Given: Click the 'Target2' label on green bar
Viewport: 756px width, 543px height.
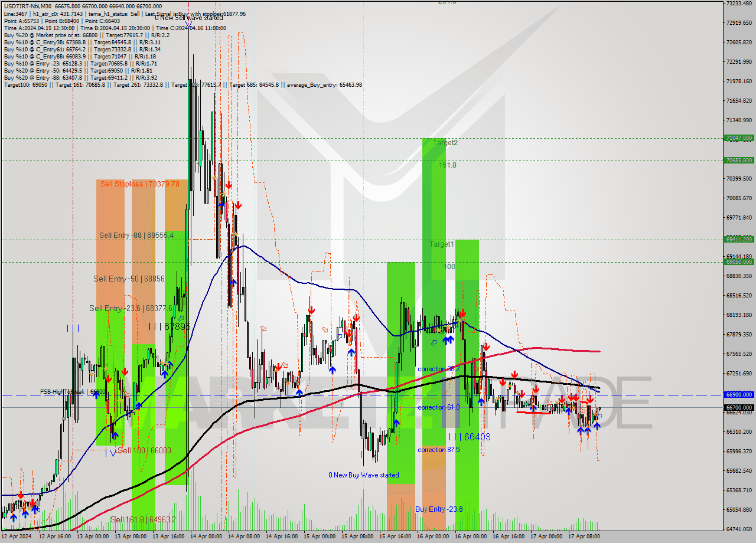Looking at the screenshot, I should pyautogui.click(x=445, y=142).
